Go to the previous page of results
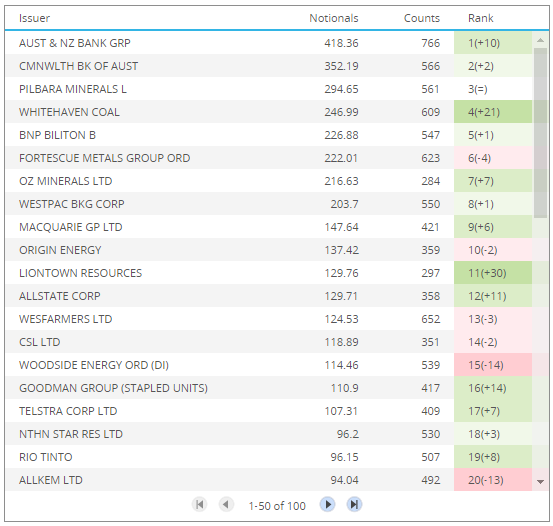This screenshot has width=553, height=526. click(226, 504)
